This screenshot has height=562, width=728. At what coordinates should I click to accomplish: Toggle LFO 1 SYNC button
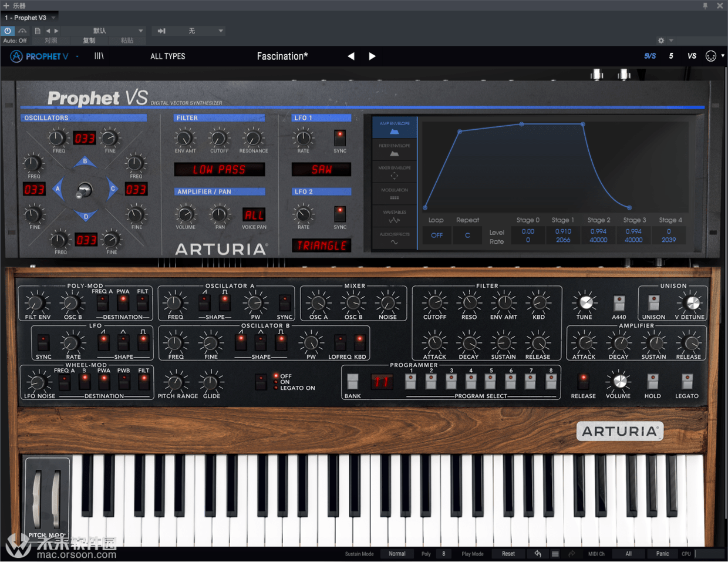tap(340, 138)
